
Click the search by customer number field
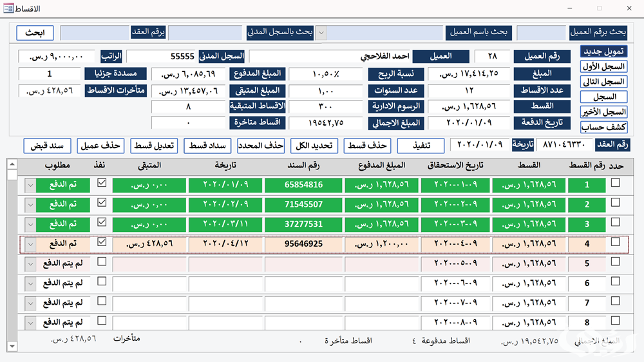[542, 33]
